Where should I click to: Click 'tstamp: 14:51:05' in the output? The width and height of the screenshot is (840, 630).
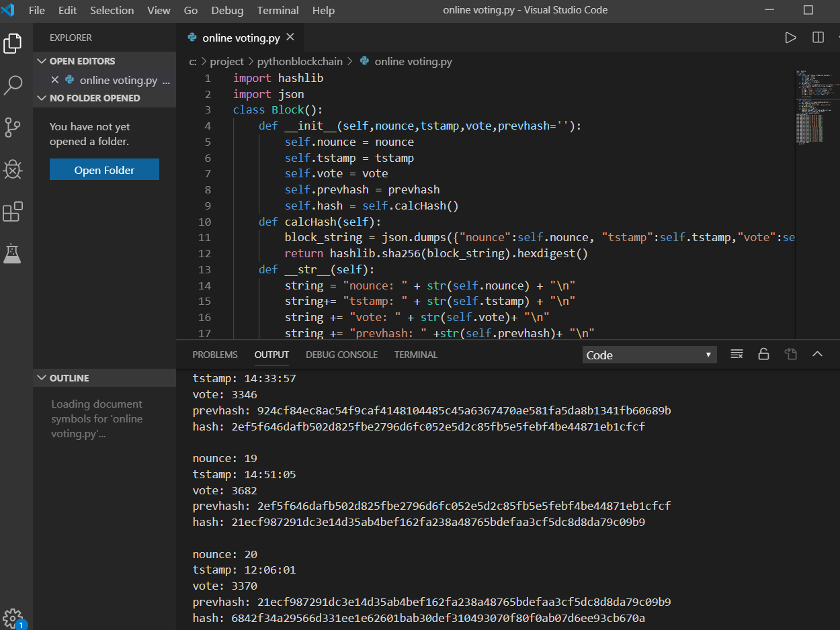(244, 474)
